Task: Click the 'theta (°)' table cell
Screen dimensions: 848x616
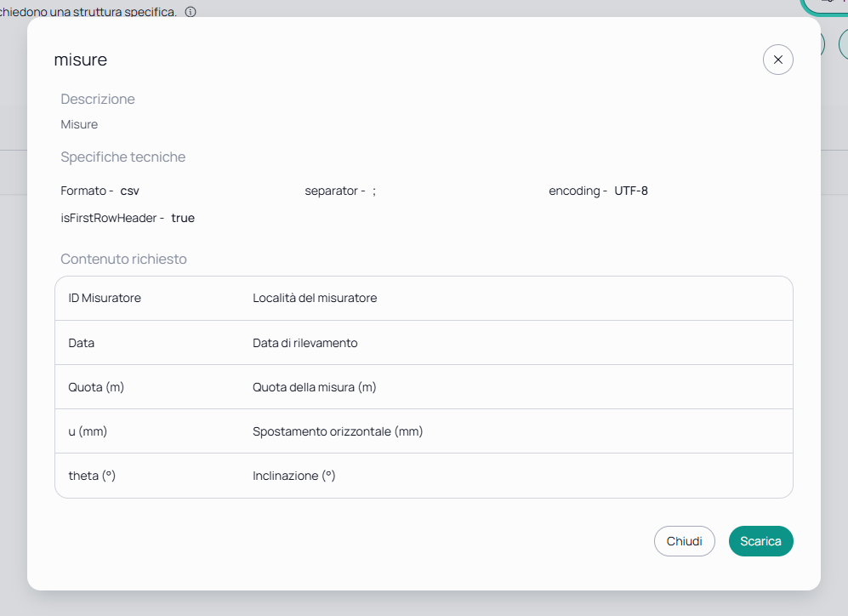Action: pos(92,476)
